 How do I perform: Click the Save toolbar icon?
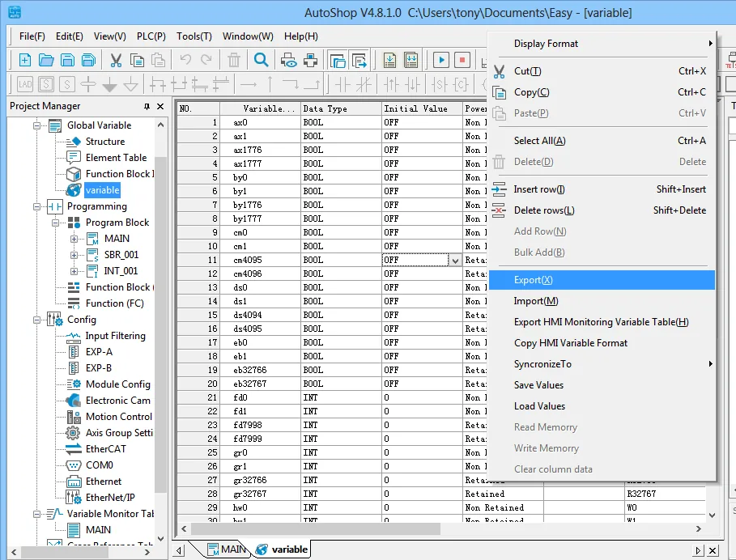point(67,60)
